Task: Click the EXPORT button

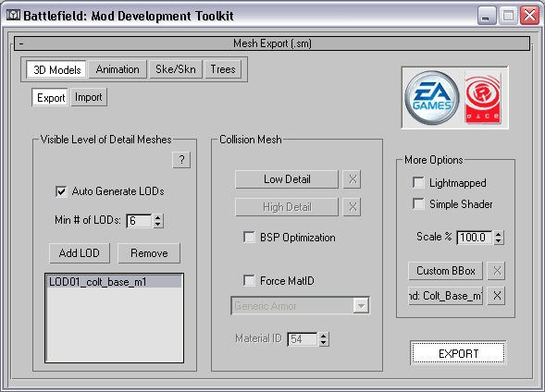Action: click(458, 353)
